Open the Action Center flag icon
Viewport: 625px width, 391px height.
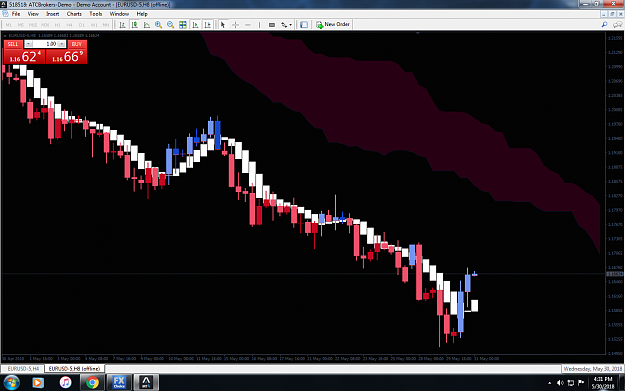pos(581,383)
